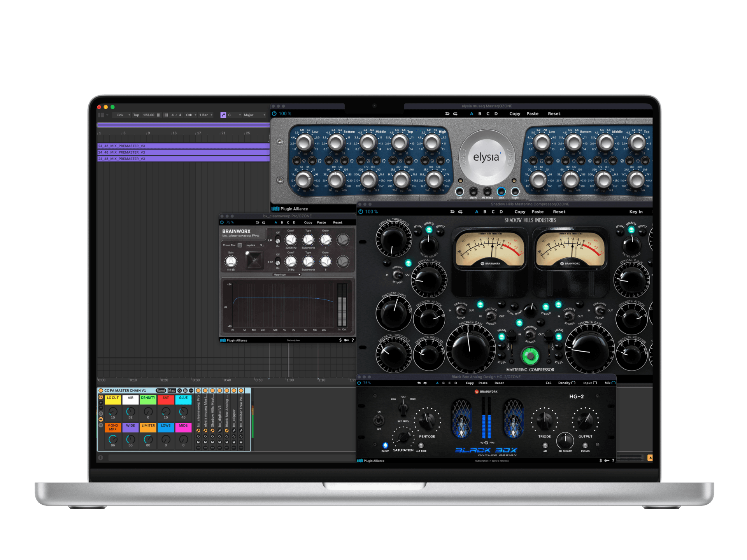Click the Tap tempo button

pyautogui.click(x=136, y=115)
